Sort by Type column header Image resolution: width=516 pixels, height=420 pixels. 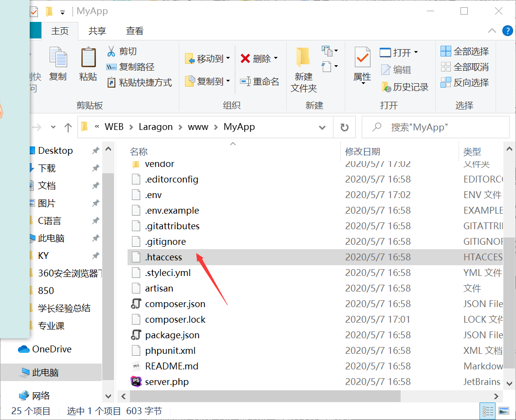click(x=472, y=152)
